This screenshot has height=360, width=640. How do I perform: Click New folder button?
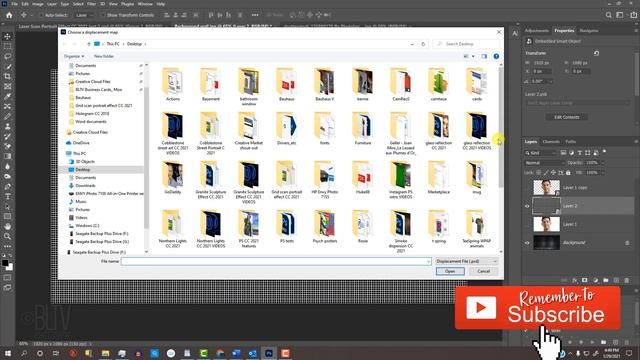[104, 56]
